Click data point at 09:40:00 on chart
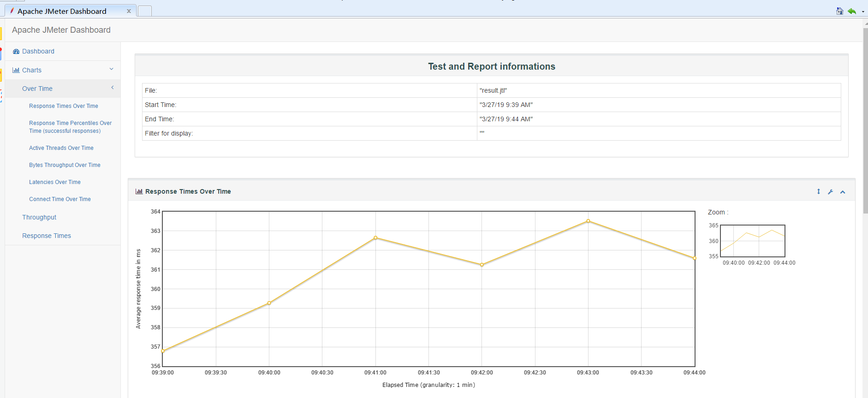This screenshot has height=398, width=868. click(269, 303)
